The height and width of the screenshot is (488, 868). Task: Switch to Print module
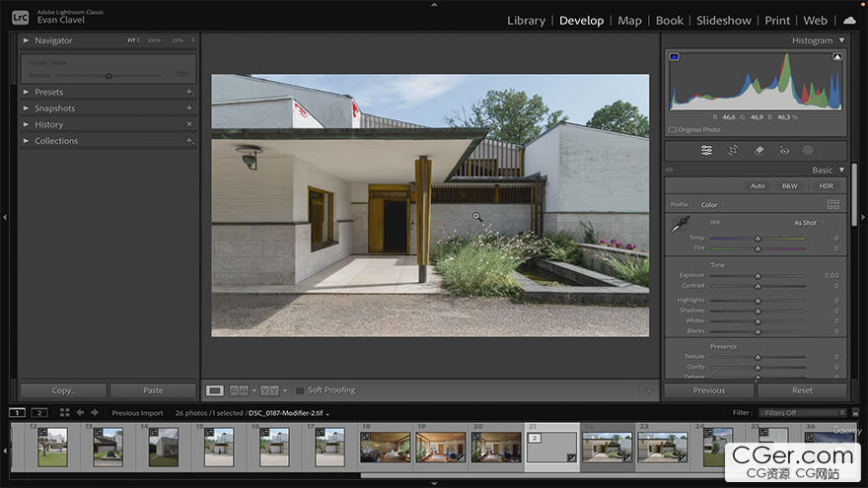click(777, 21)
